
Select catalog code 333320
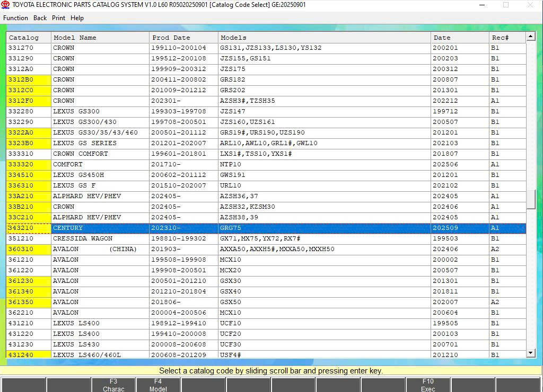coord(29,164)
